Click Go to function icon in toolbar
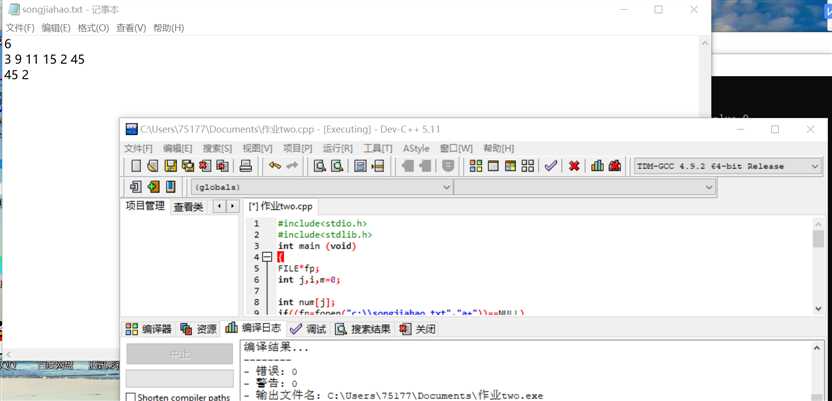Image resolution: width=832 pixels, height=401 pixels. (x=360, y=166)
